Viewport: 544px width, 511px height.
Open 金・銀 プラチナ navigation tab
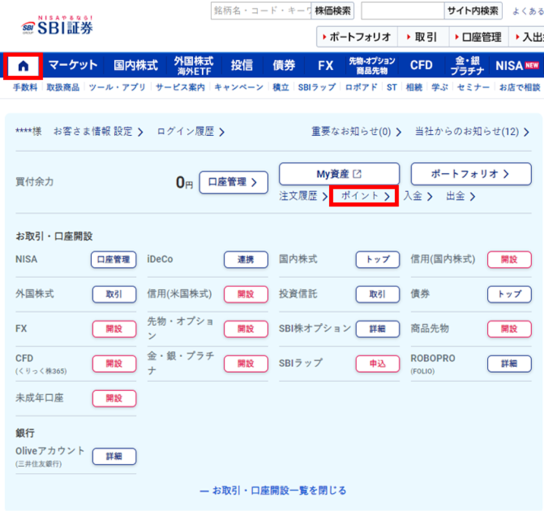467,66
